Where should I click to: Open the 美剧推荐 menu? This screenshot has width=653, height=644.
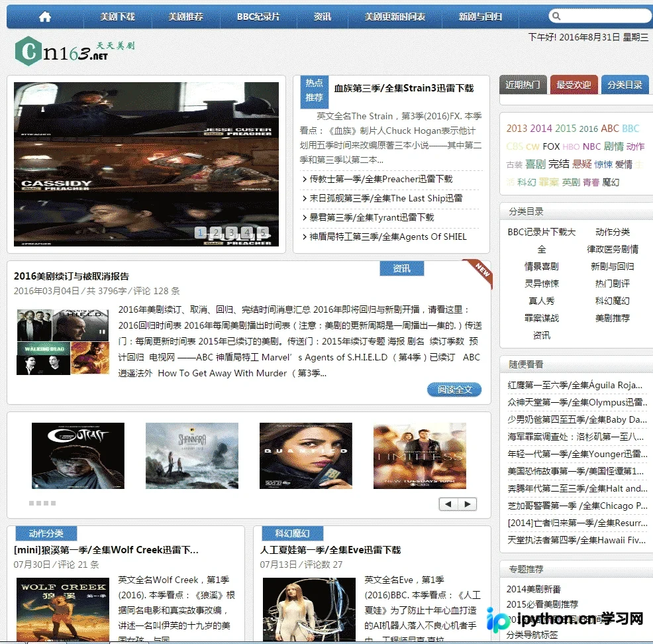click(x=185, y=17)
